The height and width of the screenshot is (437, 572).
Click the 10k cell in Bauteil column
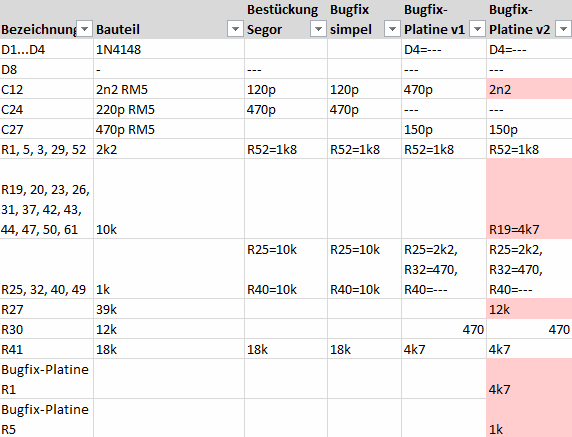pos(169,199)
